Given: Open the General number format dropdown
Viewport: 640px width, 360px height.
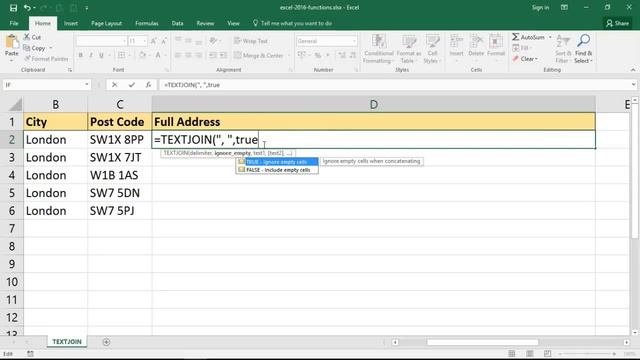Looking at the screenshot, I should pos(354,41).
